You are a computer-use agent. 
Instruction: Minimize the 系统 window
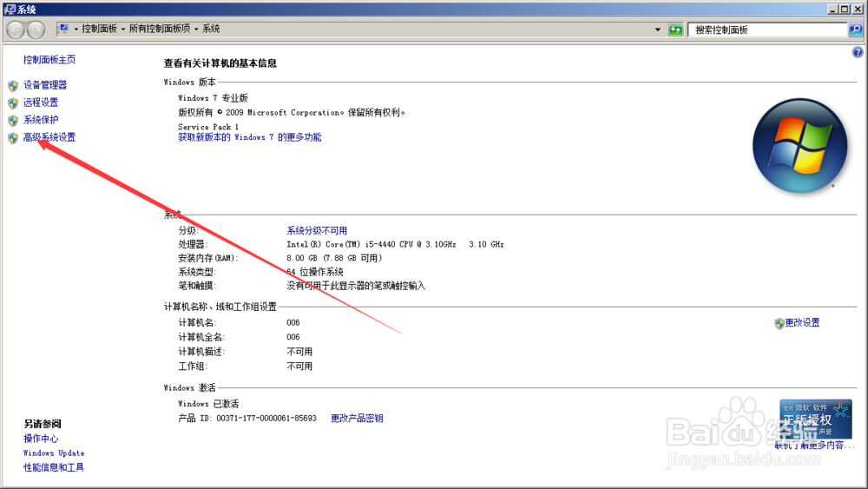coord(832,9)
